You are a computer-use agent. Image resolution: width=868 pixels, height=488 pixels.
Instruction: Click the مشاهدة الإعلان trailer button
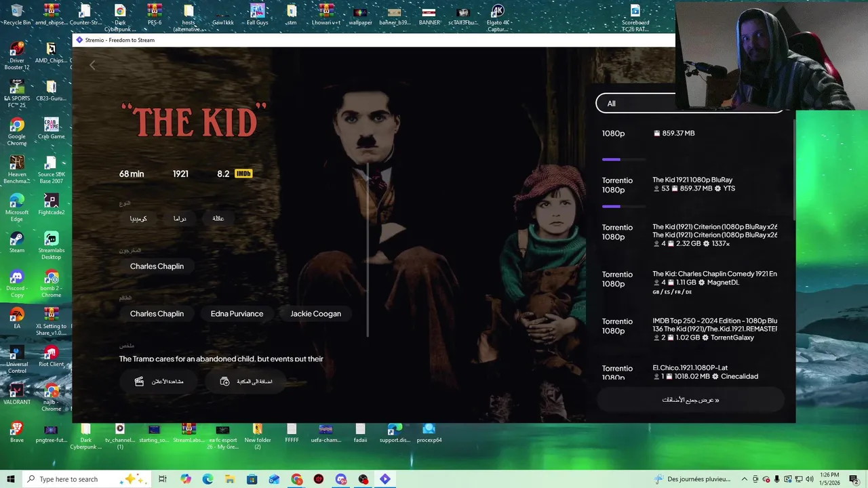(159, 382)
